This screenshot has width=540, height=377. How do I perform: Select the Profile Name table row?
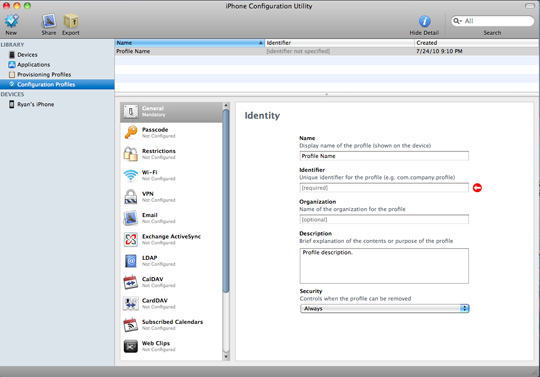coord(327,51)
